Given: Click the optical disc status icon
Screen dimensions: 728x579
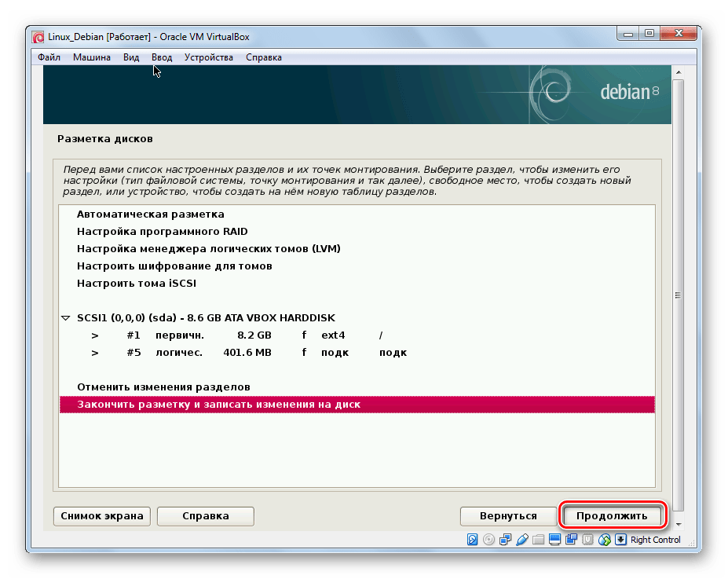Looking at the screenshot, I should 488,540.
